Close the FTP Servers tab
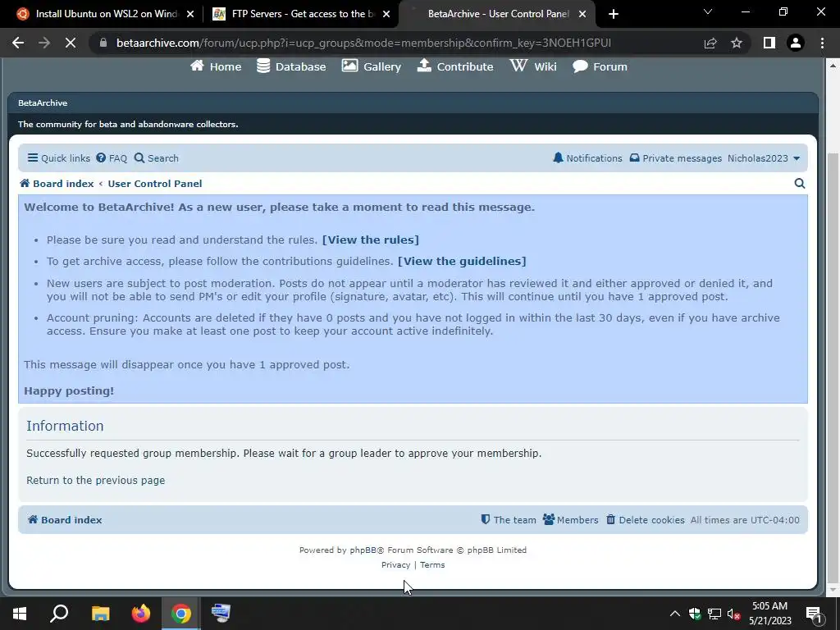The height and width of the screenshot is (630, 840). coord(386,14)
